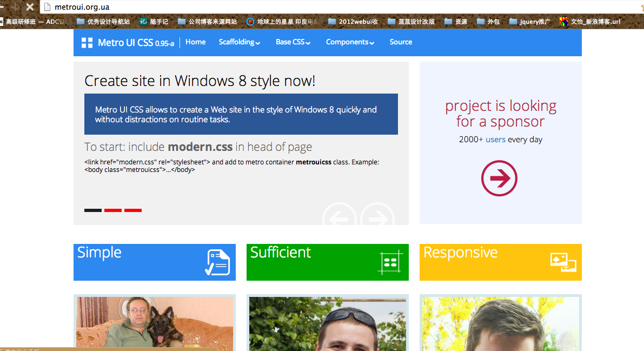This screenshot has height=351, width=644.
Task: Go to next slide with right arrow
Action: click(377, 217)
